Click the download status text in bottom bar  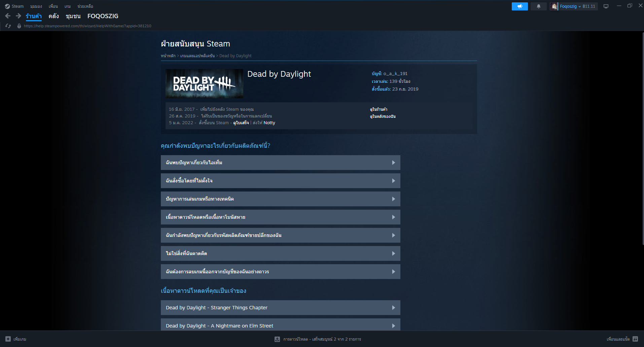[322, 339]
